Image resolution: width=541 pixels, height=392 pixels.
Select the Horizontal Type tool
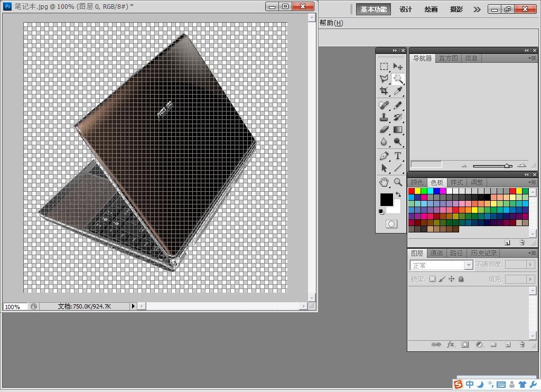(x=398, y=156)
